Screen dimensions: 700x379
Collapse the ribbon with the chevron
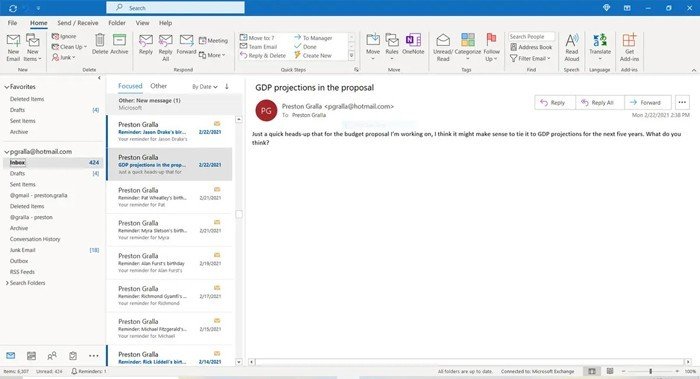pyautogui.click(x=694, y=70)
